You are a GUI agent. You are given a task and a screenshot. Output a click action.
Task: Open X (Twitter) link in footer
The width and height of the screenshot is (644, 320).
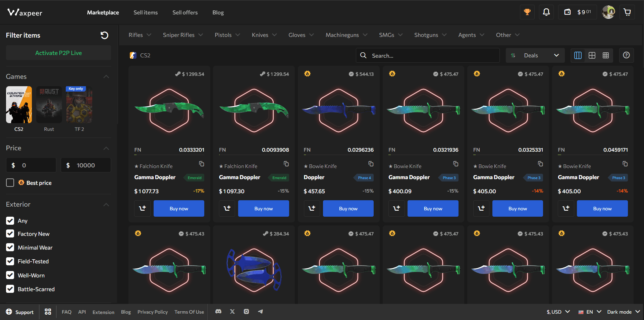[232, 312]
